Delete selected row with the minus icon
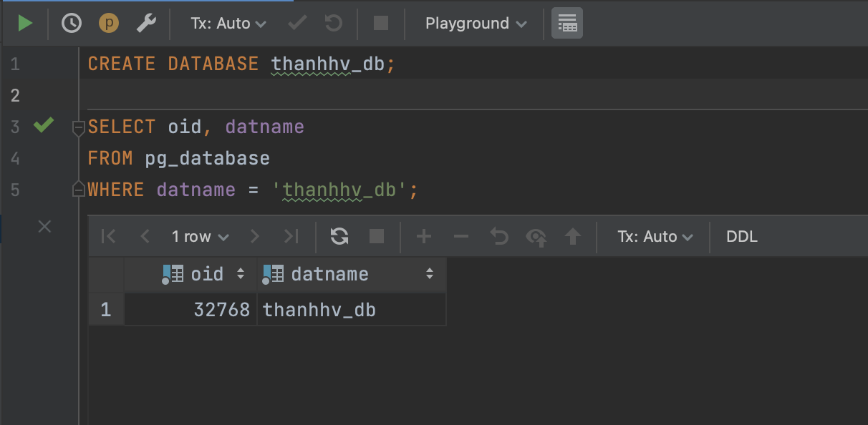868x425 pixels. pos(460,236)
